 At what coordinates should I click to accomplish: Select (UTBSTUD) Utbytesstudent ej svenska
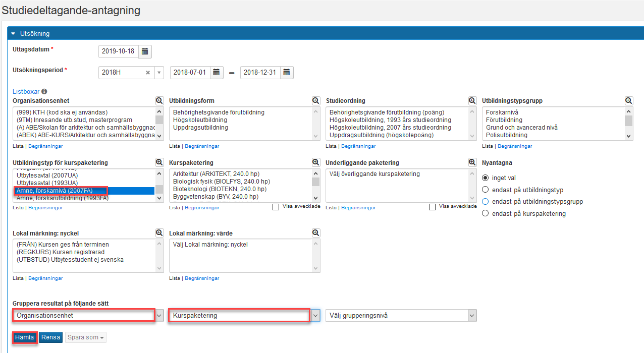[70, 260]
